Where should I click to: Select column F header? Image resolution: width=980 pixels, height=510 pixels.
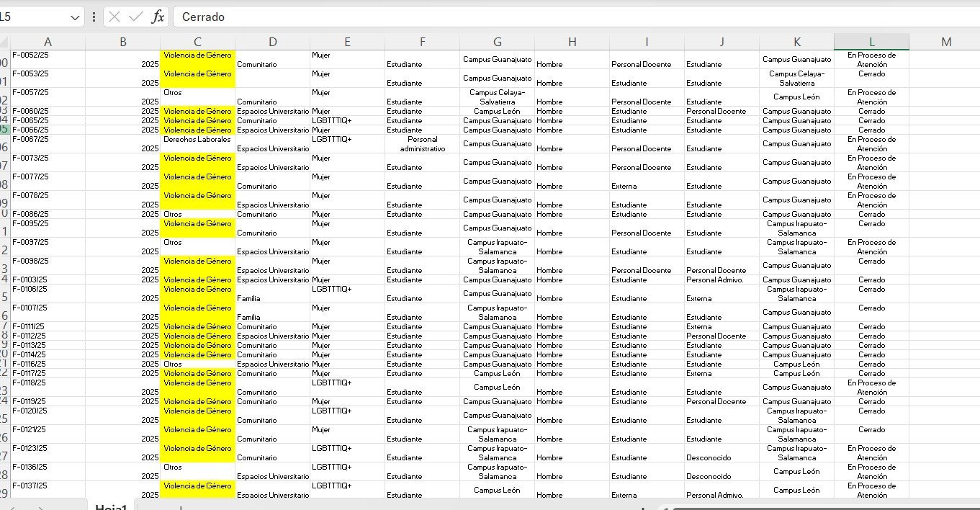coord(422,42)
